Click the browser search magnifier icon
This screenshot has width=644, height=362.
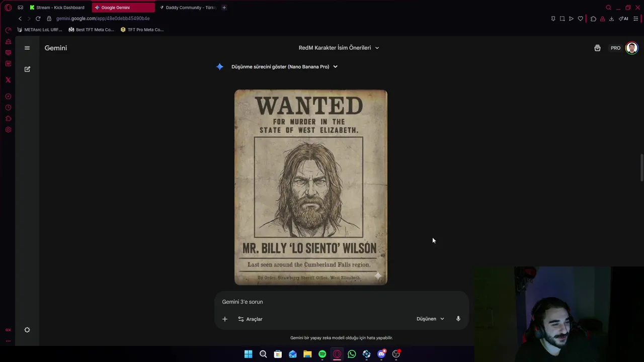coord(608,8)
